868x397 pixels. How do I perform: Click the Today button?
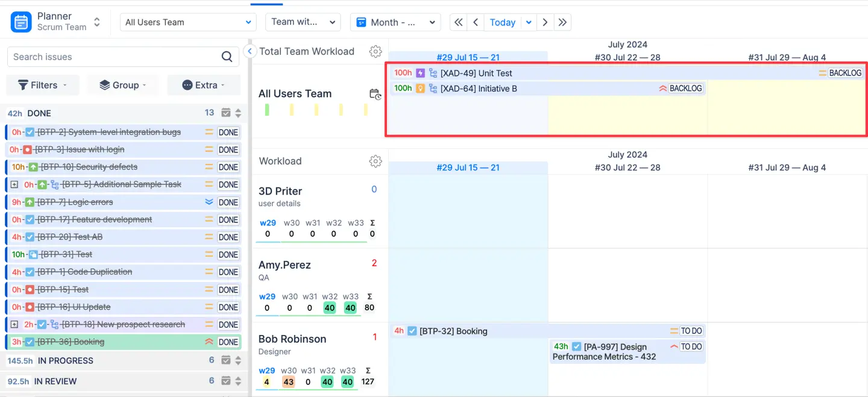pos(502,22)
